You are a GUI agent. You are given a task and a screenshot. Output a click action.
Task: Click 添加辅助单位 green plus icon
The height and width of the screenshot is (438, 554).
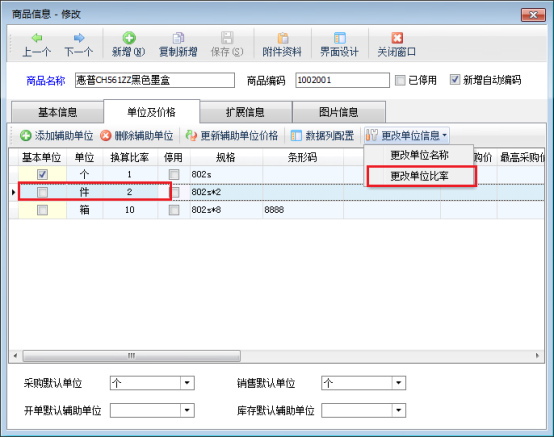coord(25,136)
